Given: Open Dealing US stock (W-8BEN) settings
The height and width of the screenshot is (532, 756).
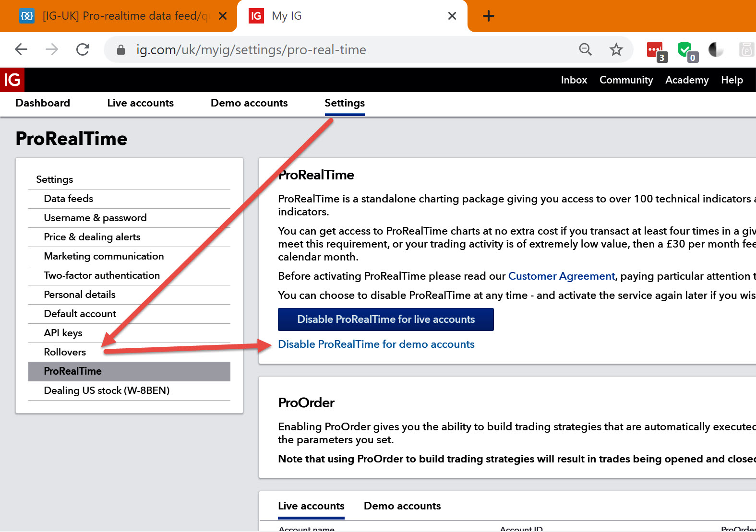Looking at the screenshot, I should 129,390.
